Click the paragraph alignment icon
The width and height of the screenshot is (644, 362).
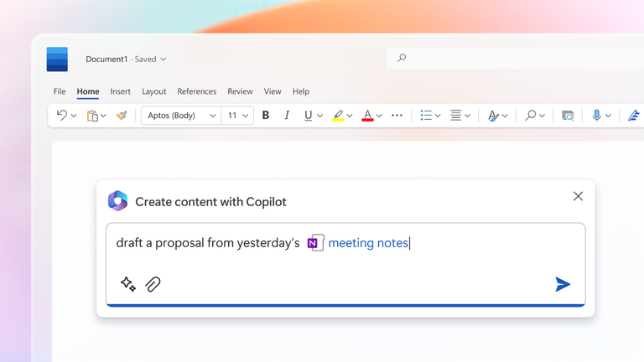pyautogui.click(x=455, y=116)
